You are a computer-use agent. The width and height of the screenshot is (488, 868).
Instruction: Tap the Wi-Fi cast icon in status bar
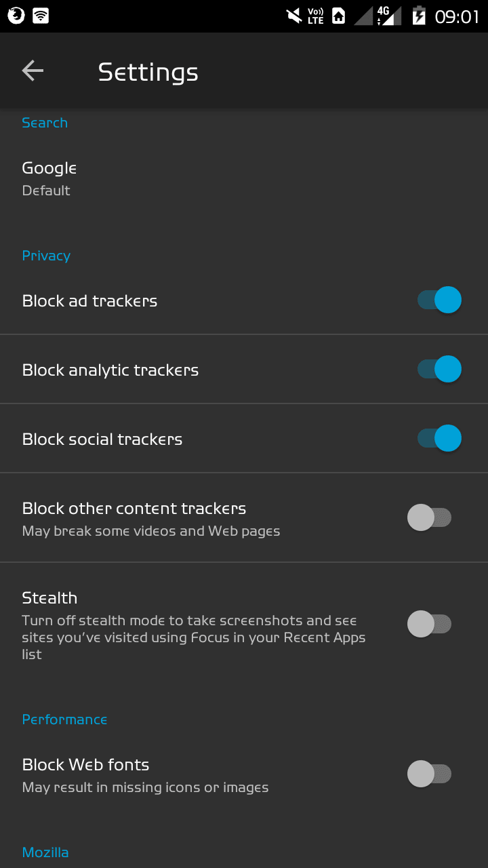click(x=41, y=16)
